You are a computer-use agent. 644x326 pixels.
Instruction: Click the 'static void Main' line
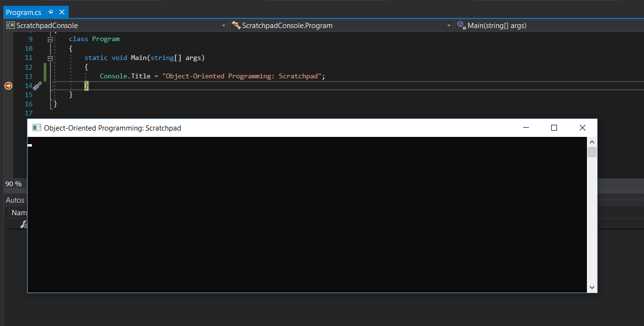145,58
